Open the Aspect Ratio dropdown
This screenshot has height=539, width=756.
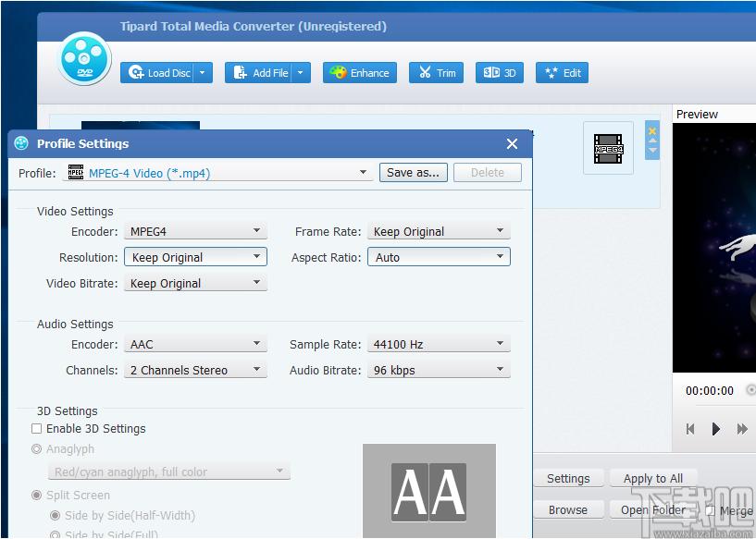click(439, 257)
